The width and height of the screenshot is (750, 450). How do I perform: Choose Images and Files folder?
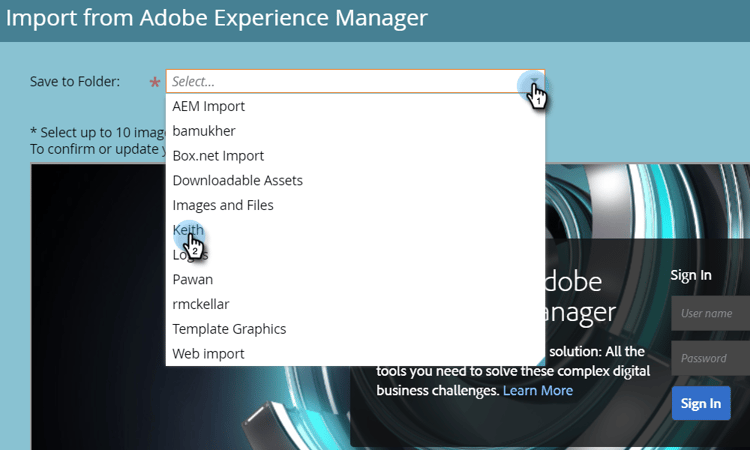[x=355, y=206]
